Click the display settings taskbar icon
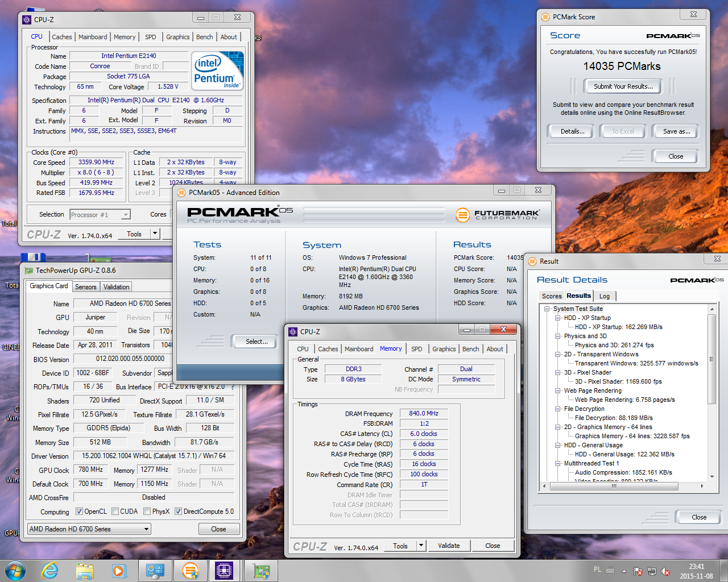 tap(155, 571)
